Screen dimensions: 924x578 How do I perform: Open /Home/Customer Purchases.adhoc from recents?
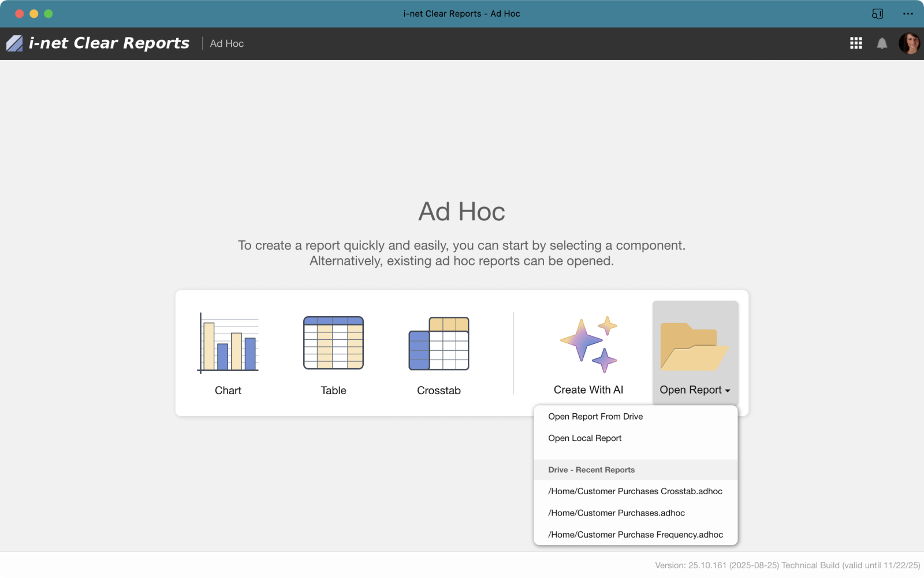tap(616, 513)
